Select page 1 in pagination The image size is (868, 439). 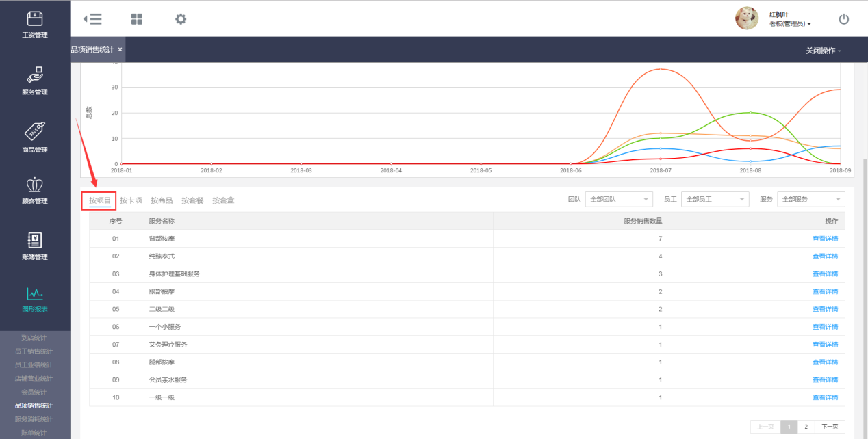coord(789,427)
